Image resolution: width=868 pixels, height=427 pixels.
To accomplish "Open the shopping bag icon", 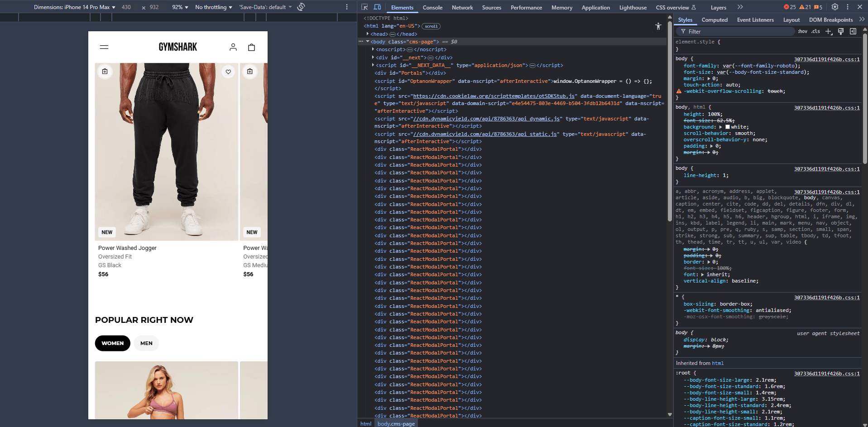I will click(x=252, y=47).
